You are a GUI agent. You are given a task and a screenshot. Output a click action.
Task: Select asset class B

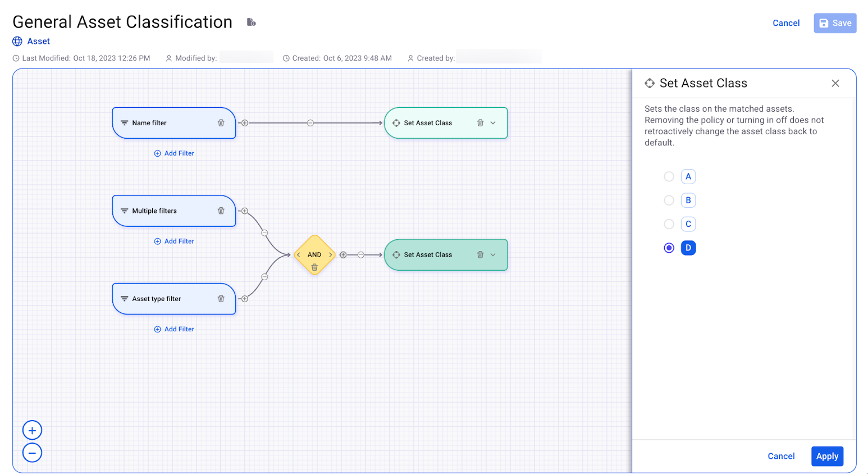[x=669, y=200]
